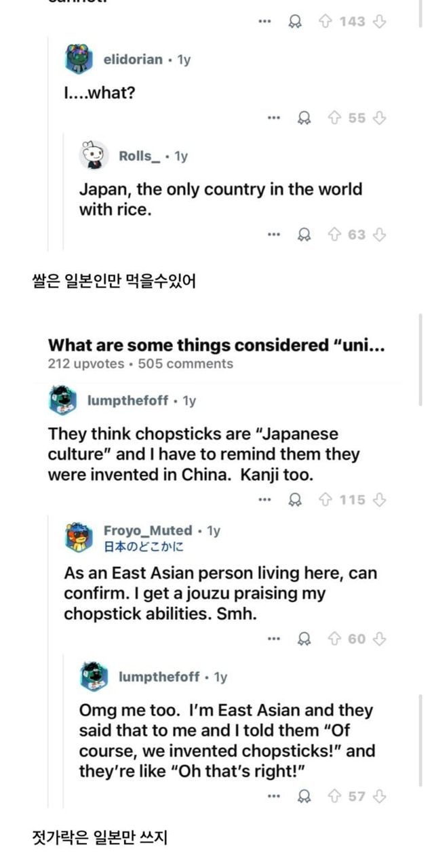
Task: Upvote the top comment with 143 votes
Action: point(325,22)
